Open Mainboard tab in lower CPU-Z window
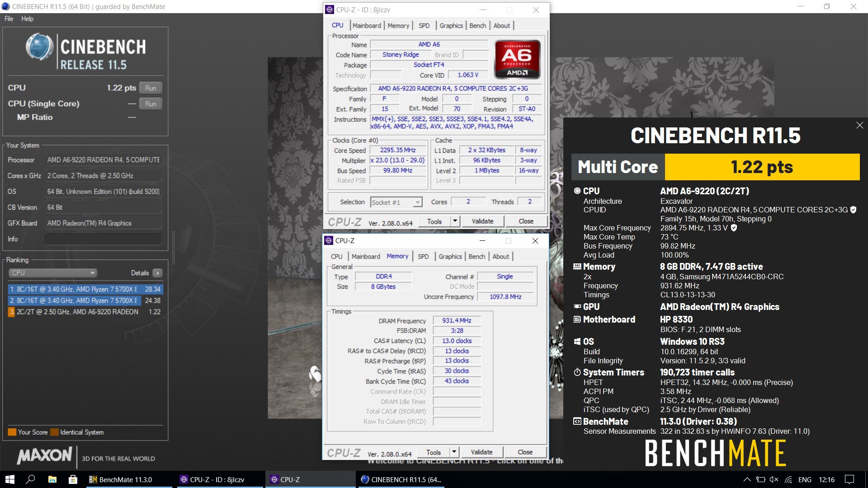 [366, 257]
